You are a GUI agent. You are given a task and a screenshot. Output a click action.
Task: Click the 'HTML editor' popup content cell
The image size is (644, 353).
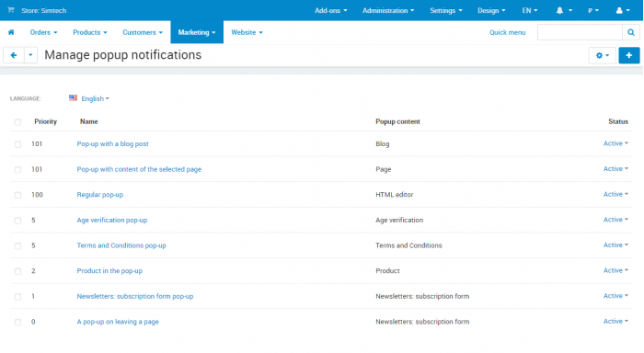point(395,195)
